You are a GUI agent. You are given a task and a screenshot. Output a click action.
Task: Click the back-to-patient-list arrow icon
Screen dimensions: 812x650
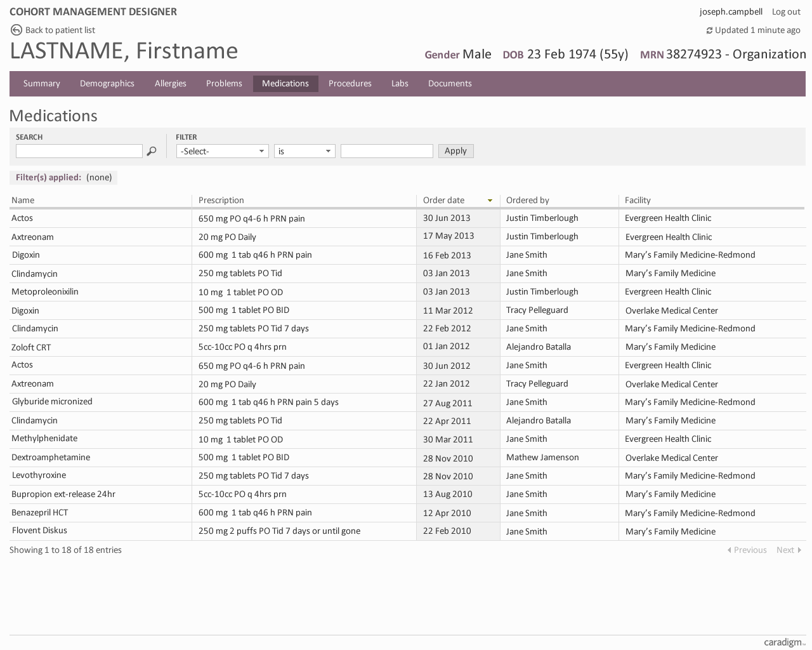pyautogui.click(x=15, y=30)
